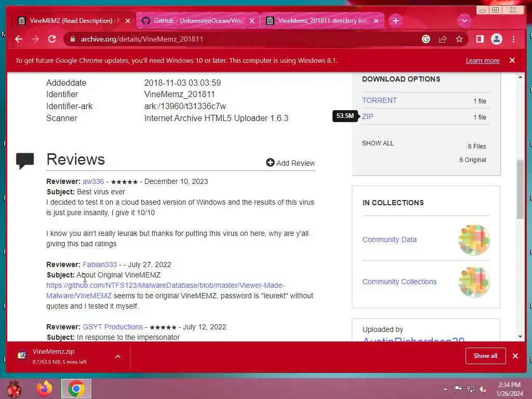Click page scrollbar down arrow

(x=520, y=337)
